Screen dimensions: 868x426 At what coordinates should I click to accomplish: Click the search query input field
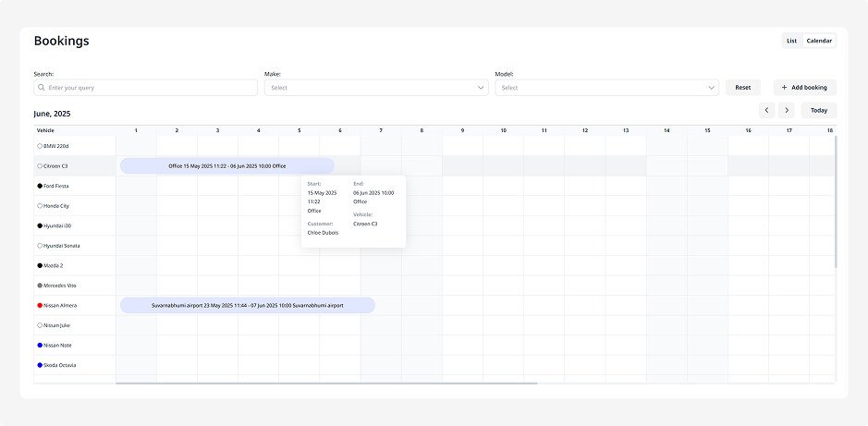tap(148, 88)
